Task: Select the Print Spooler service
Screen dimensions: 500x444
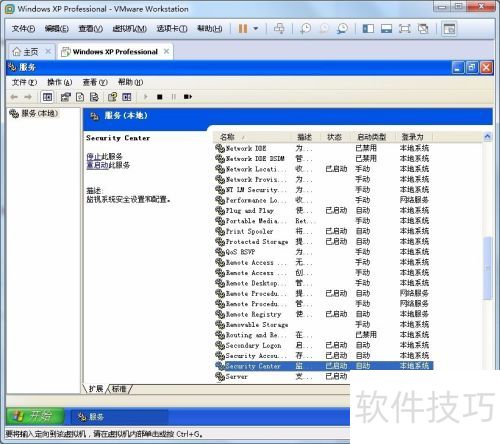Action: click(324, 231)
